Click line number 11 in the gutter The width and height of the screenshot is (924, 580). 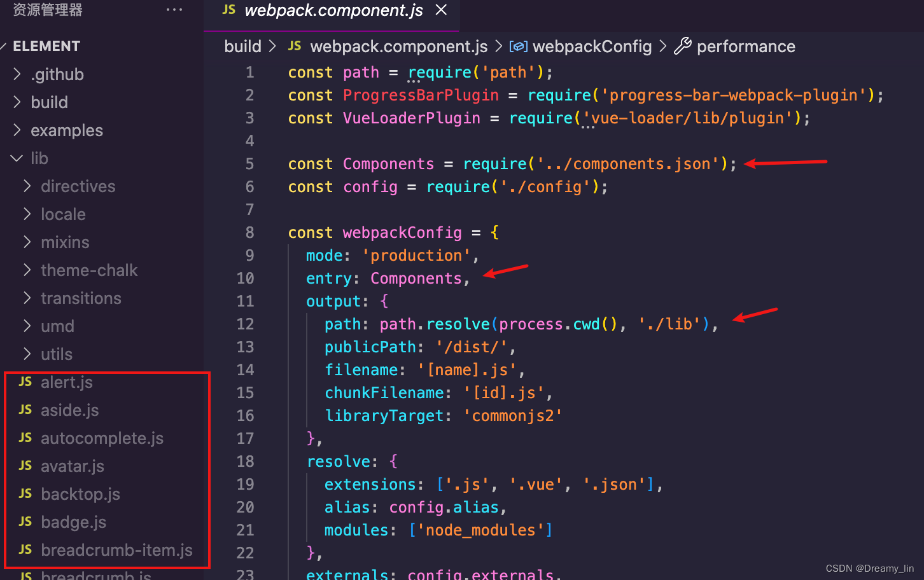tap(245, 301)
